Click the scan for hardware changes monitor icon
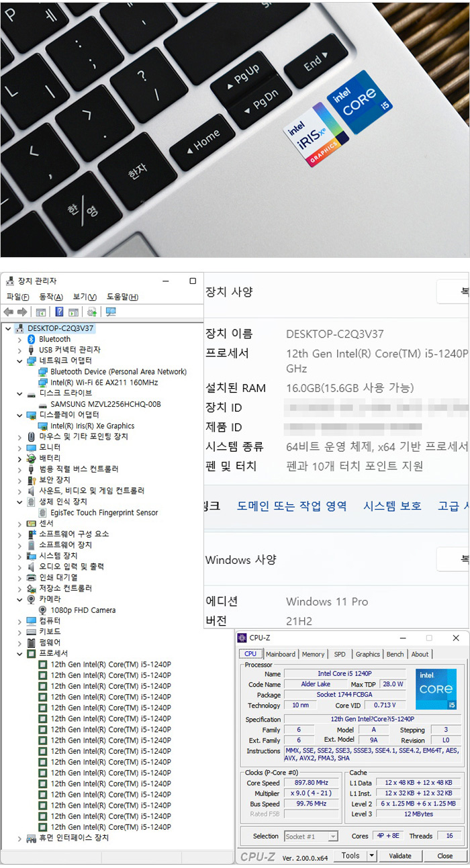 pyautogui.click(x=111, y=312)
